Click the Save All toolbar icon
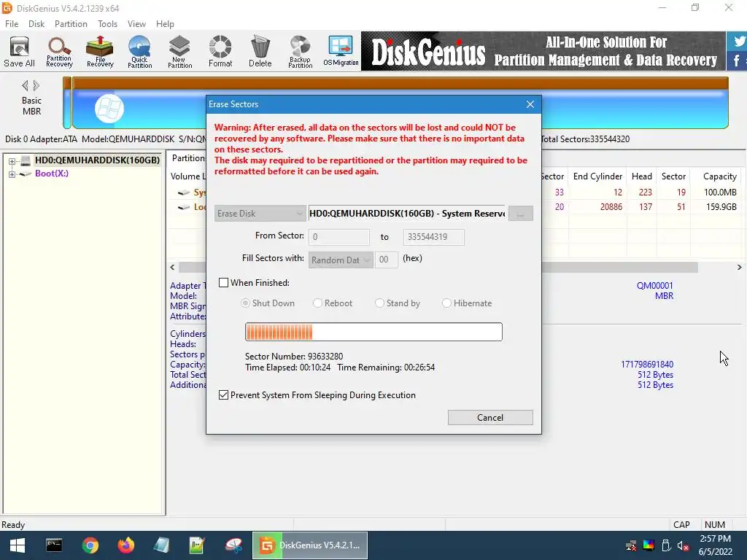This screenshot has width=747, height=560. pyautogui.click(x=20, y=51)
